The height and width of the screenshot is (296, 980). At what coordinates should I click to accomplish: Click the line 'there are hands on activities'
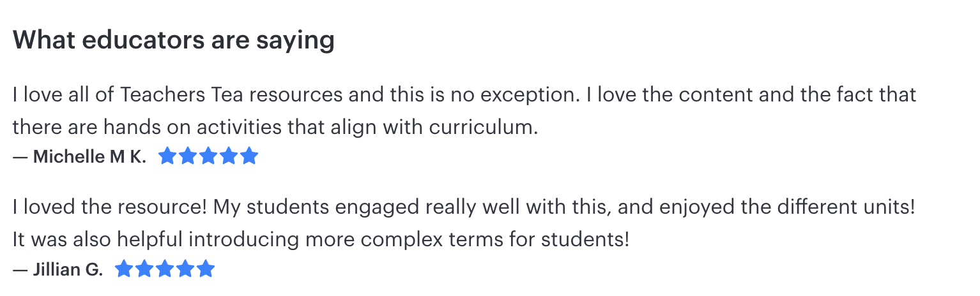click(x=275, y=127)
